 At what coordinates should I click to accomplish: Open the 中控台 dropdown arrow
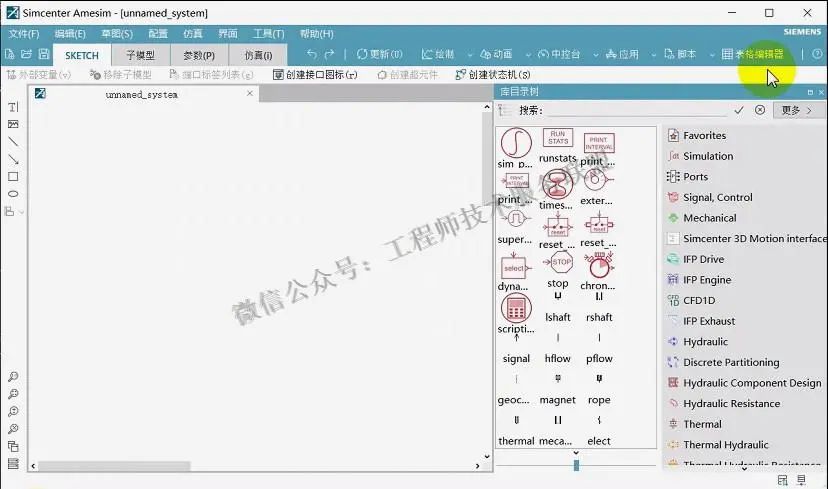(x=596, y=54)
